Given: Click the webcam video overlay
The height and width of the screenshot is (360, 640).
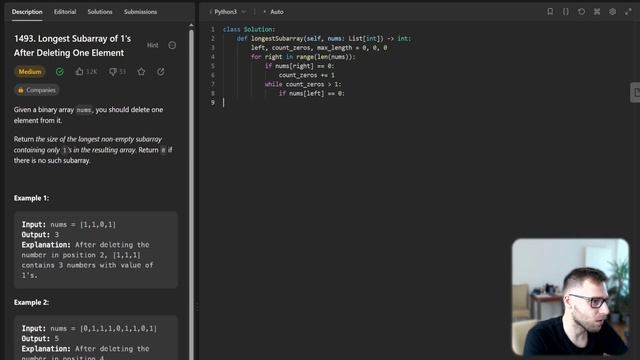Looking at the screenshot, I should point(571,297).
